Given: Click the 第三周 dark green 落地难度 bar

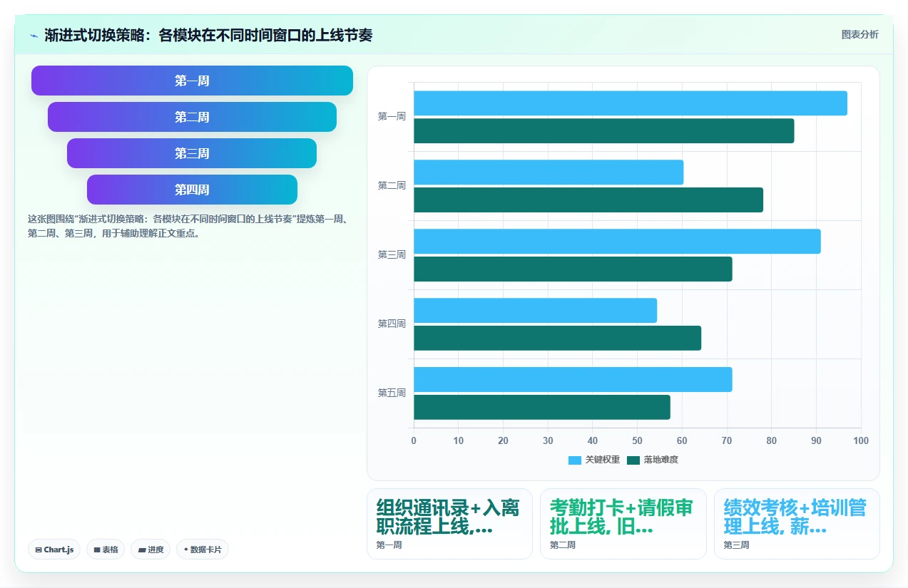Looking at the screenshot, I should [x=573, y=269].
